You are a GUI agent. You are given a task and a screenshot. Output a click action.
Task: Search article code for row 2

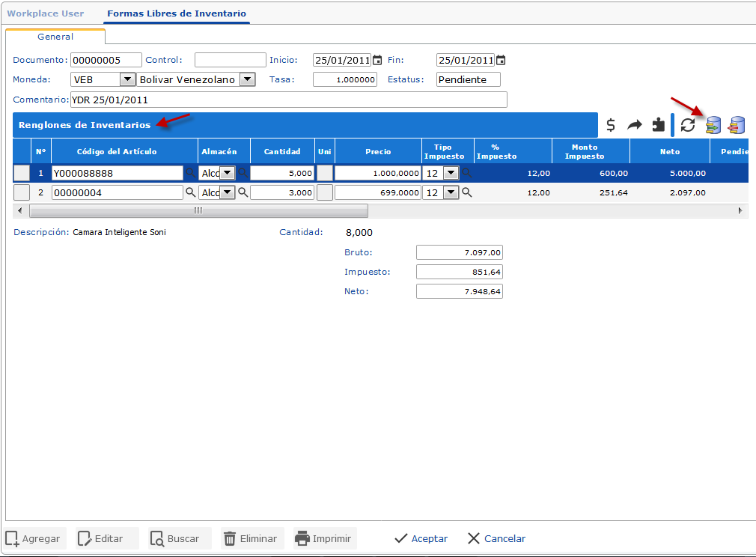[x=190, y=192]
